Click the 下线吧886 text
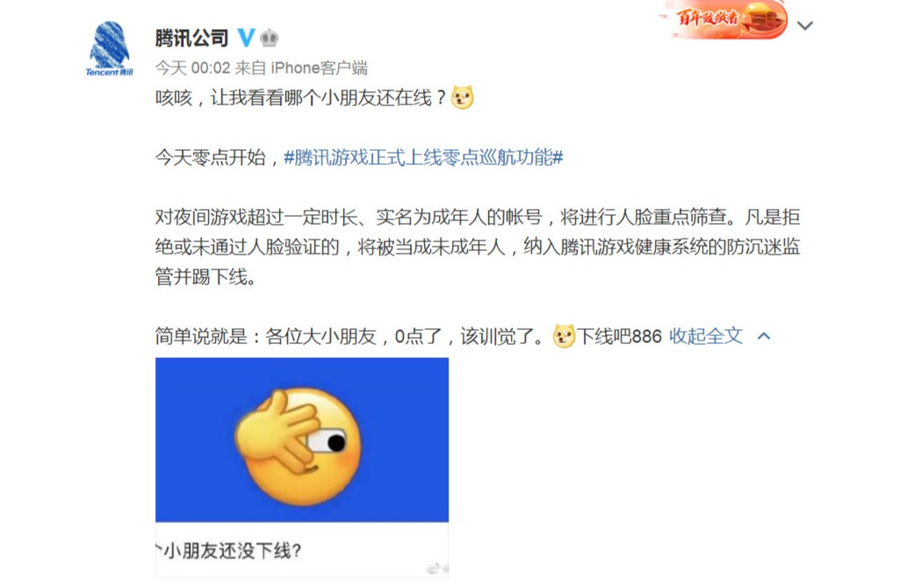 [619, 336]
